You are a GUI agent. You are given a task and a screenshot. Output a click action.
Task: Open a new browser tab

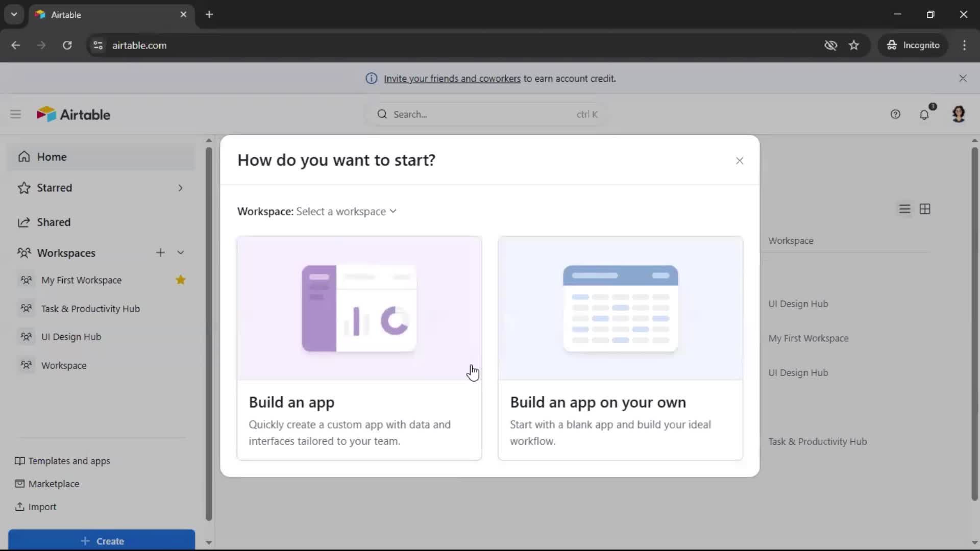pyautogui.click(x=209, y=14)
